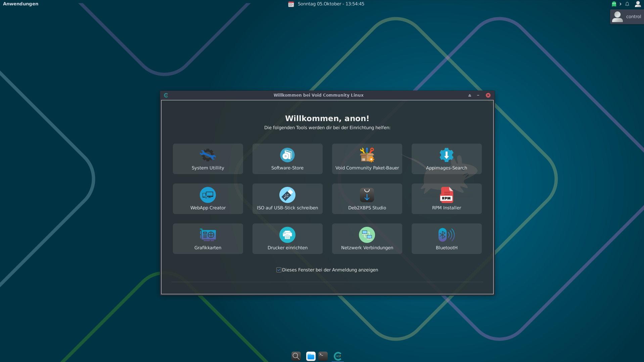
Task: Open the Anwendungen menu
Action: 20,4
